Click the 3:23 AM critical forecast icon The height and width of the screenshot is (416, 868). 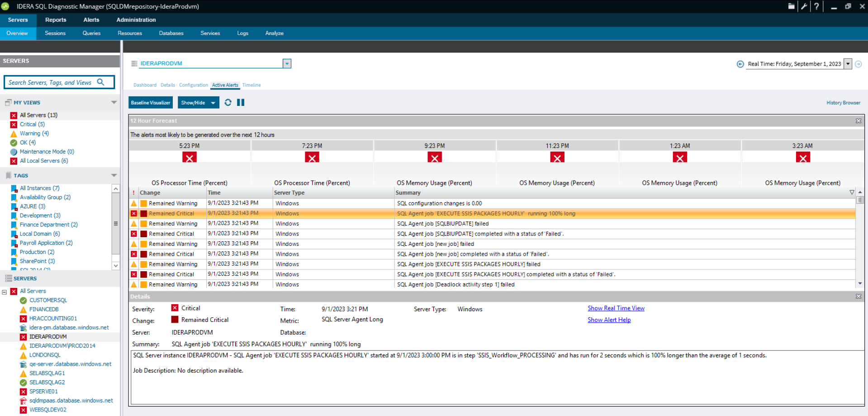pyautogui.click(x=803, y=158)
